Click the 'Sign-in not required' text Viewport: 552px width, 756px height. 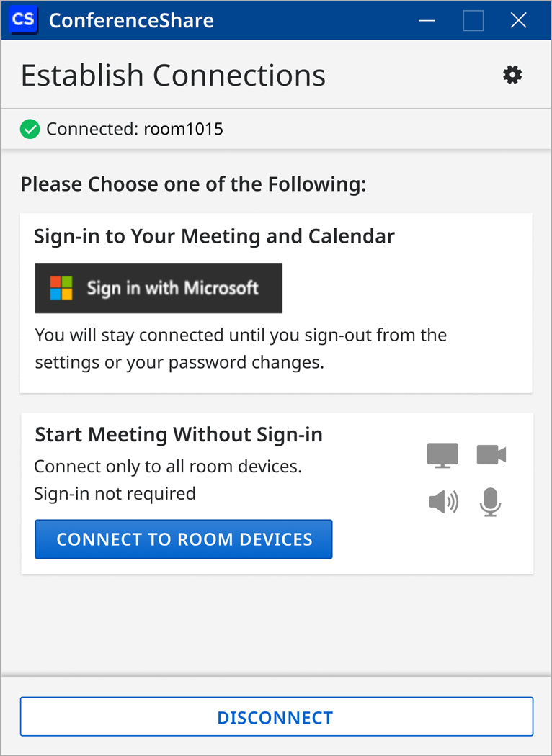click(x=115, y=494)
